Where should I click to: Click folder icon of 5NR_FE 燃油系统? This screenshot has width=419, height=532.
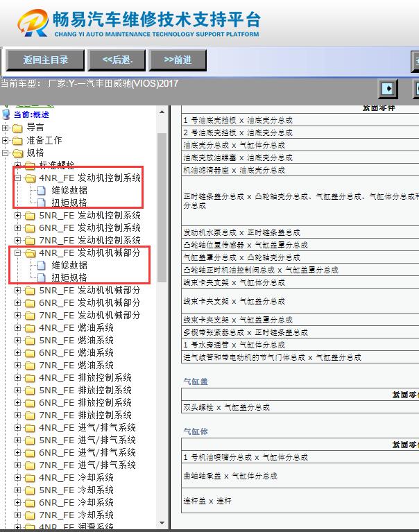point(31,341)
